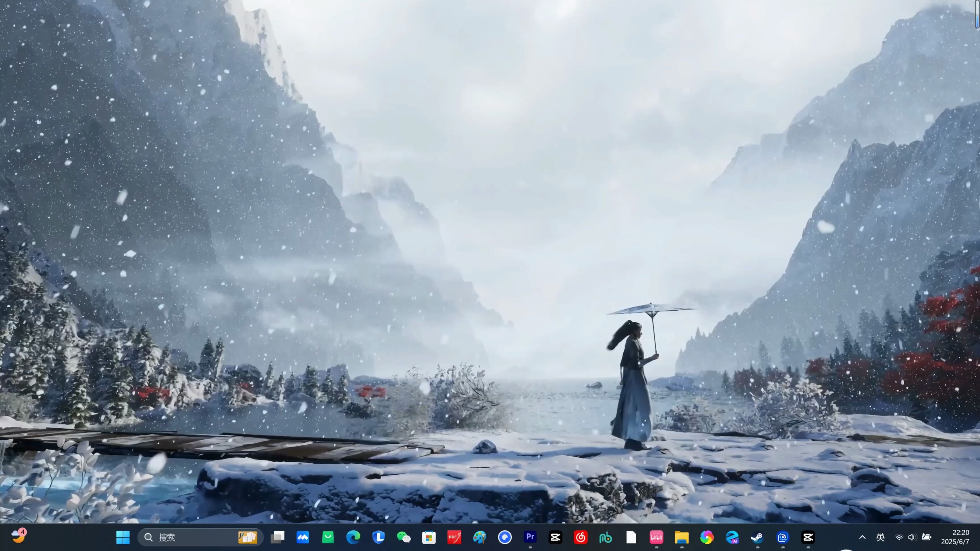Check battery status icon
The image size is (980, 551).
[x=926, y=537]
